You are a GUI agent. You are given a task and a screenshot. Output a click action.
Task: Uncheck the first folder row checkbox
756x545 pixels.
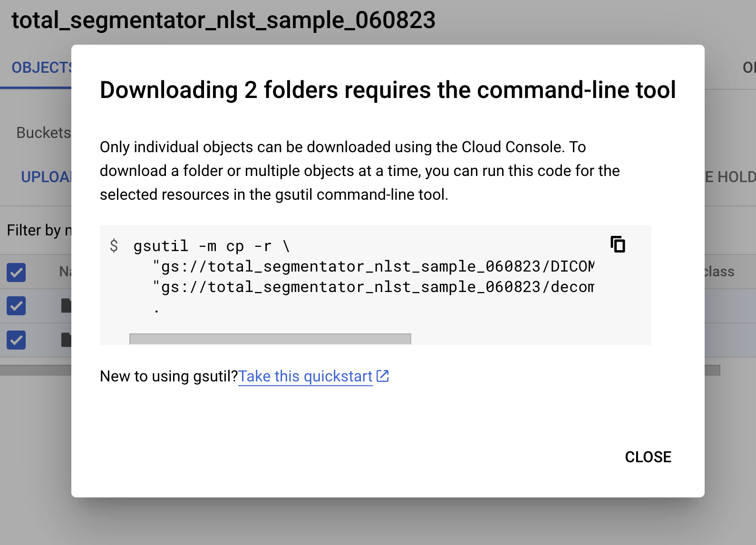click(x=16, y=306)
